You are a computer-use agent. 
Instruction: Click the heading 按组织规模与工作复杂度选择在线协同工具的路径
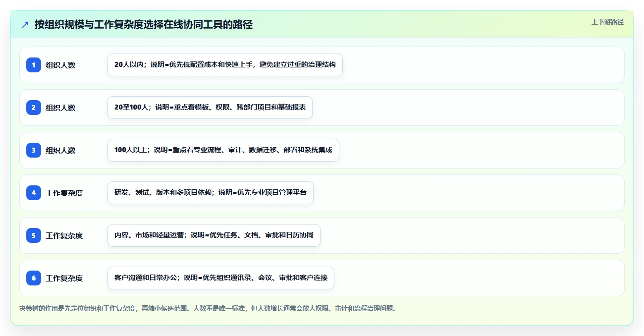click(x=144, y=25)
